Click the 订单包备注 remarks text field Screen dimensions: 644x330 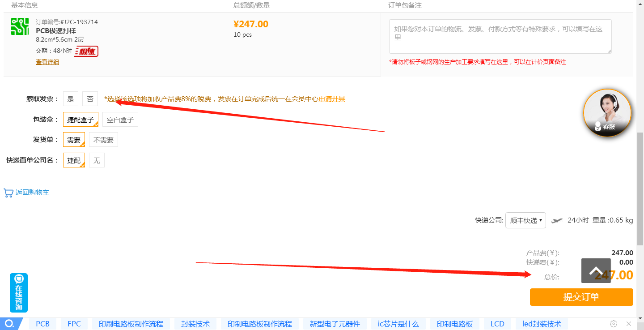[x=500, y=37]
